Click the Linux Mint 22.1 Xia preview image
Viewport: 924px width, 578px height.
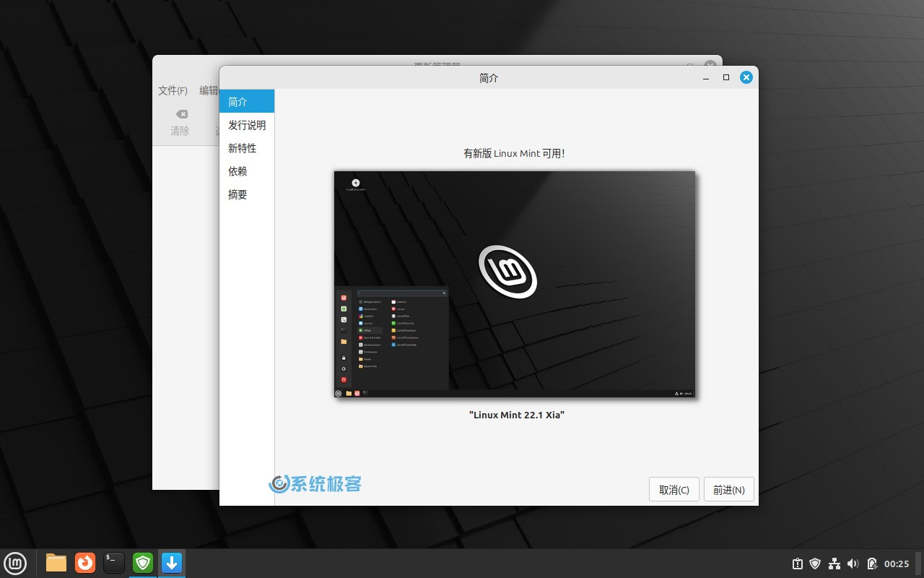(x=515, y=284)
